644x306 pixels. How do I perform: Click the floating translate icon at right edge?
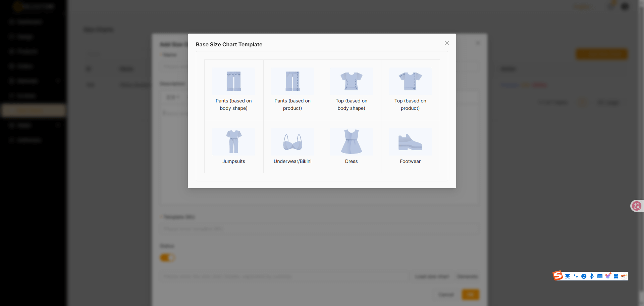(636, 206)
